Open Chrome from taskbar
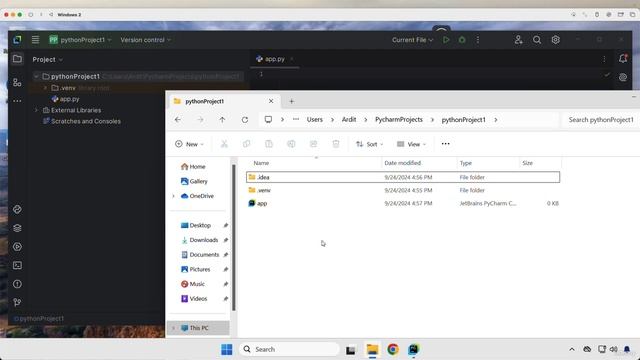The image size is (640, 360). click(393, 349)
